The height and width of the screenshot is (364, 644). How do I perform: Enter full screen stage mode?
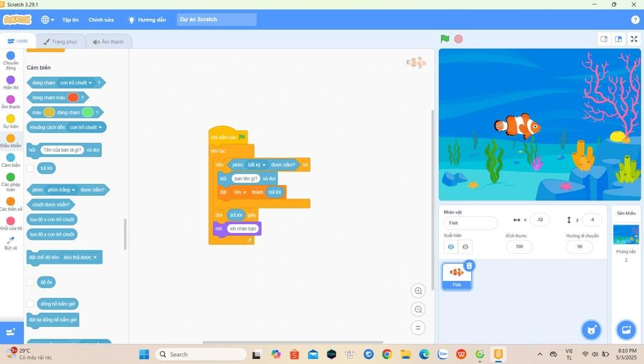634,38
